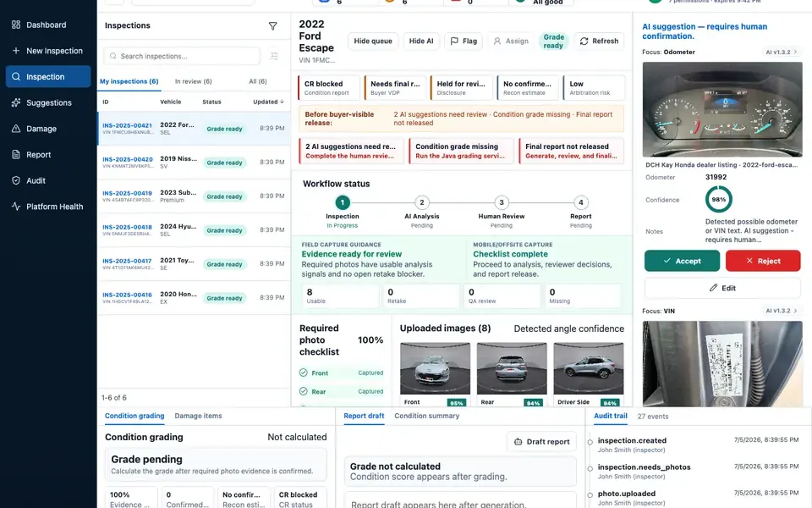Click the odometer dashboard photo
812x508 pixels.
(722, 109)
